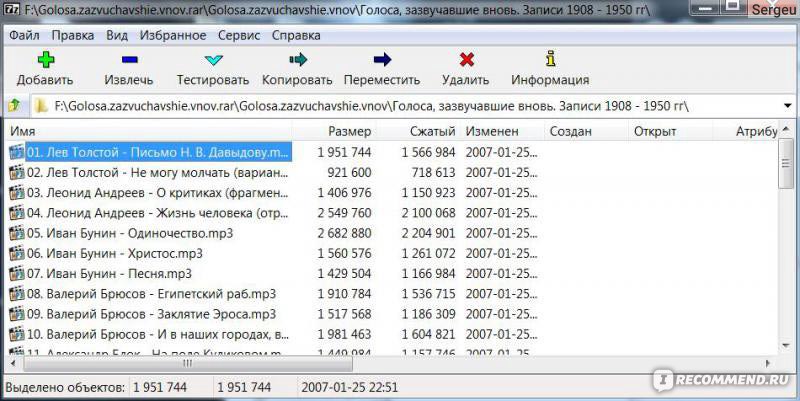This screenshot has height=401, width=800.
Task: Click compressed value 1 261 072
Action: coord(428,253)
